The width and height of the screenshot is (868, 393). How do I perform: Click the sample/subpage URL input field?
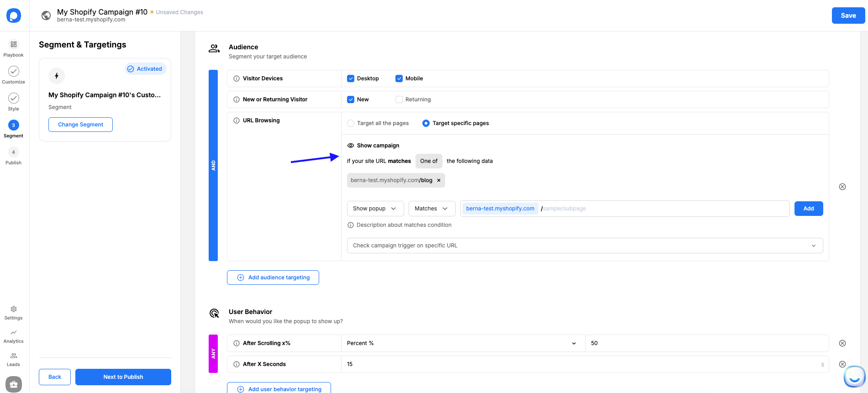click(662, 209)
